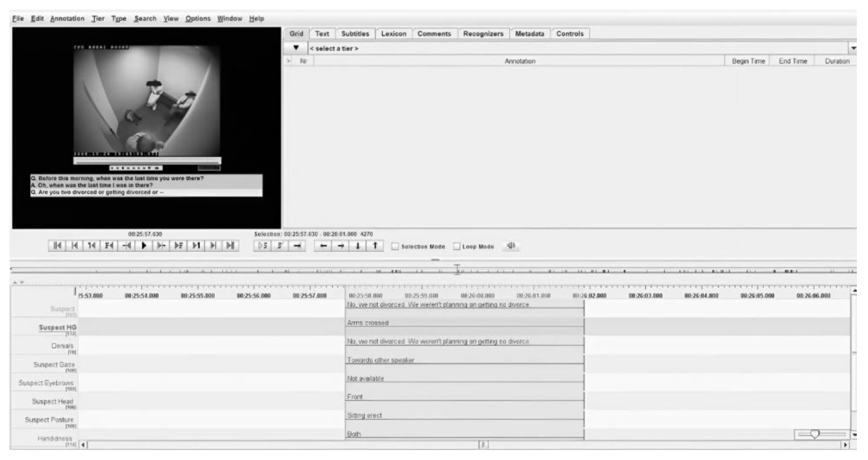This screenshot has height=460, width=868.
Task: Switch to the Subtitles tab
Action: coord(355,34)
